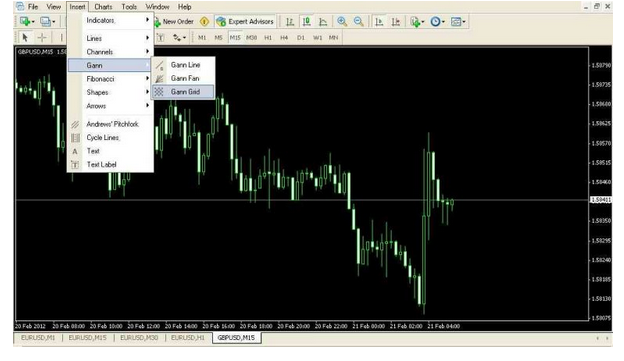Screen dimensions: 624x361
Task: Toggle the Auto Scroll chart icon
Action: click(x=379, y=21)
